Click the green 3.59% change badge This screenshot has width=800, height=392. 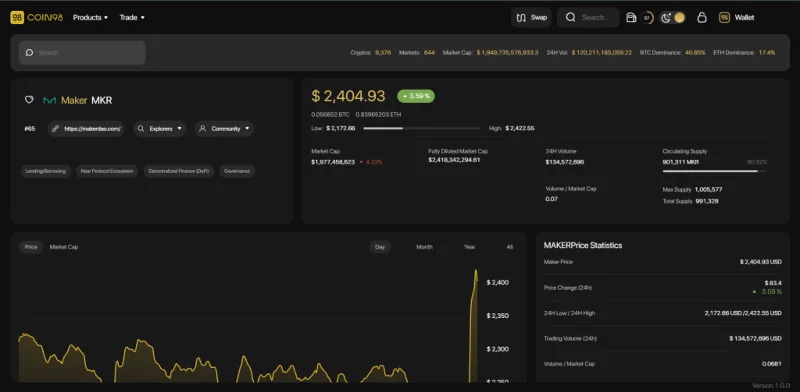click(416, 96)
